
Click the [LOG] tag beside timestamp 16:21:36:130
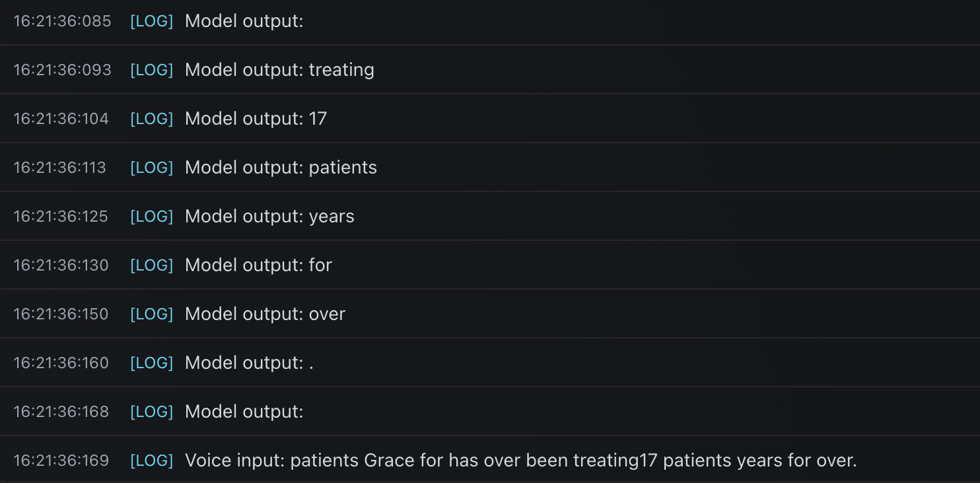coord(151,265)
